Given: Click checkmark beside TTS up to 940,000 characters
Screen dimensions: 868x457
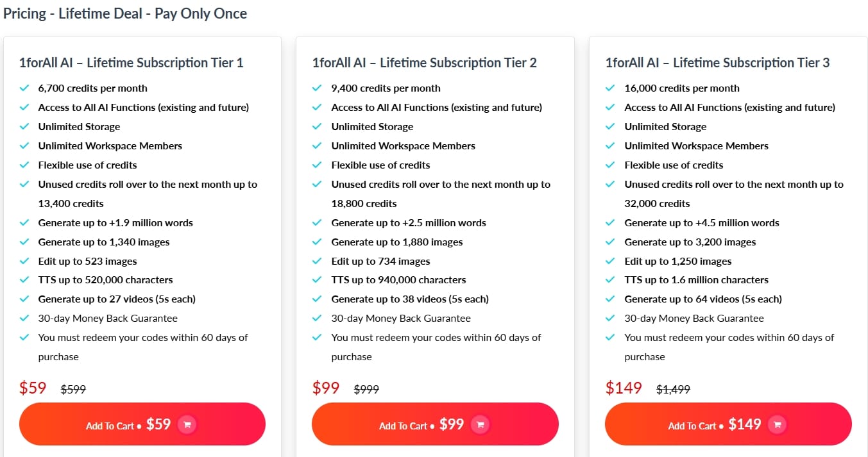Looking at the screenshot, I should click(318, 280).
